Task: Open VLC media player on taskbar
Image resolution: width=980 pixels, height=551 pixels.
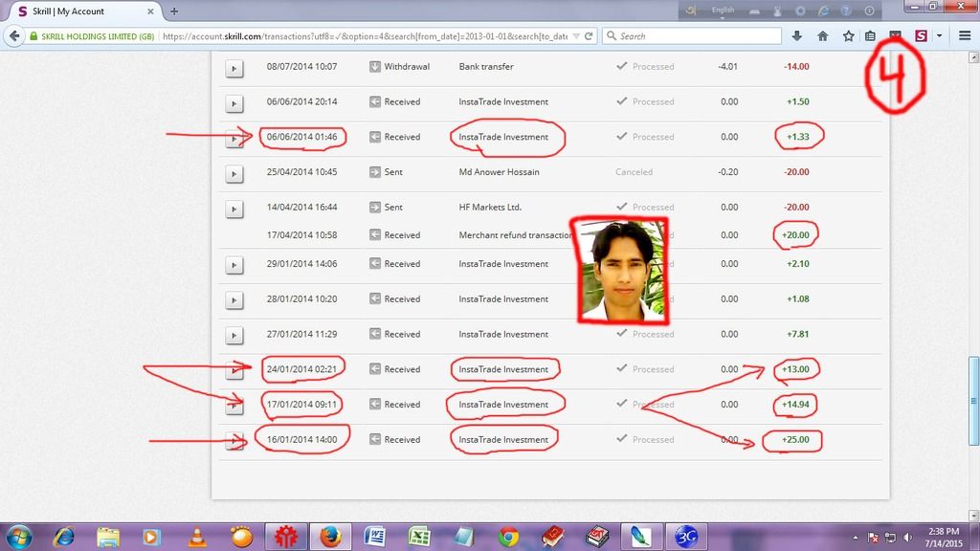Action: point(197,537)
